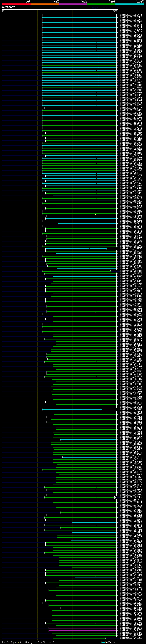The height and width of the screenshot is (644, 146).
Task: Open the last hit UniRef100_Q41968
Action: pyautogui.click(x=131, y=638)
